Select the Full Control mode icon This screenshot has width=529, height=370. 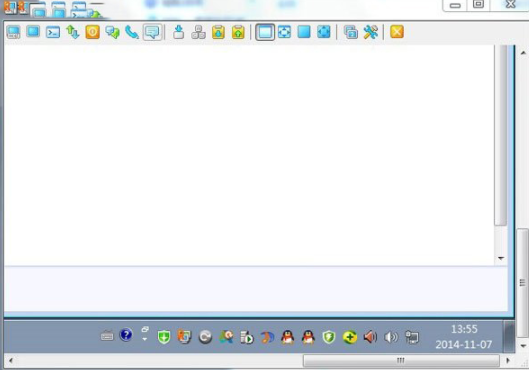pyautogui.click(x=13, y=32)
